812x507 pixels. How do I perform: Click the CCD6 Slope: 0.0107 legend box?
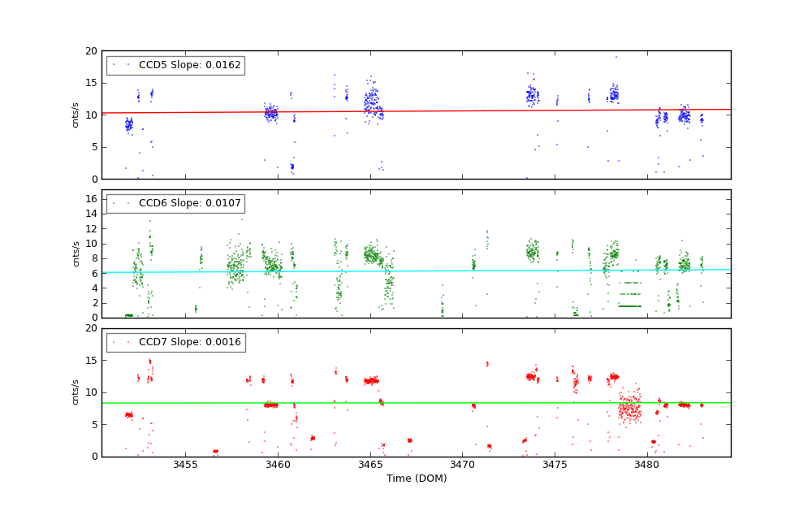pyautogui.click(x=175, y=203)
